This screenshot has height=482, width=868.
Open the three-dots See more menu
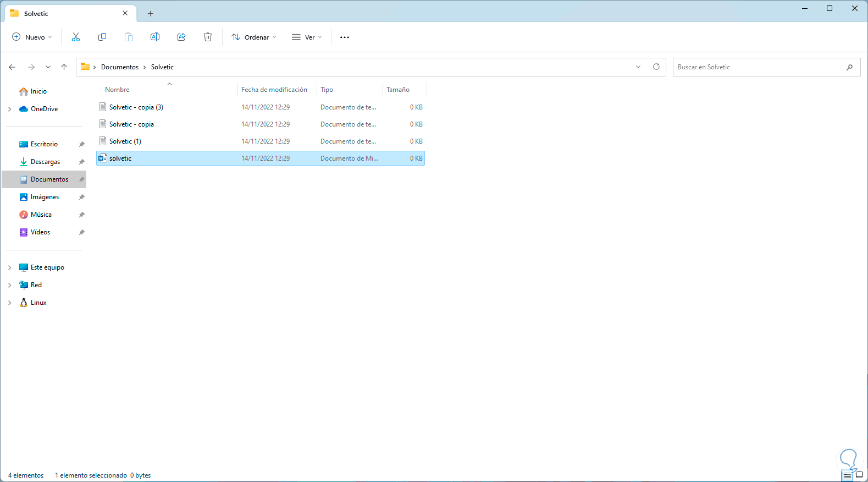345,37
